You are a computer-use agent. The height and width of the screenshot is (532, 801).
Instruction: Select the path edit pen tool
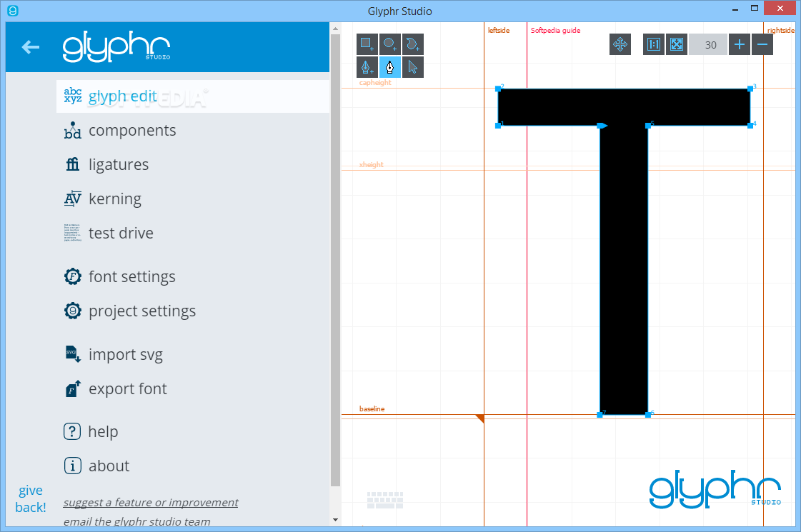click(389, 67)
